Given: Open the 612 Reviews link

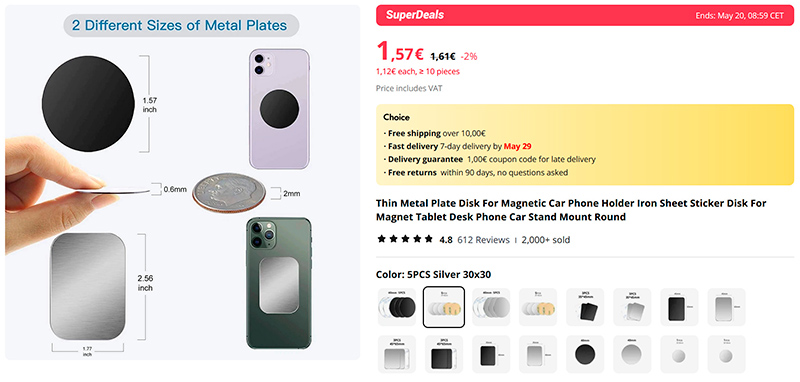Looking at the screenshot, I should click(x=483, y=240).
